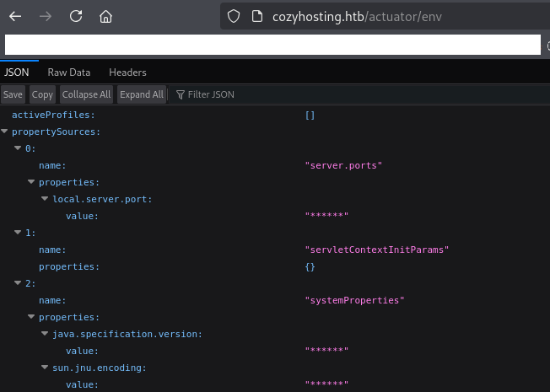550x392 pixels.
Task: Collapse property source 0 entry
Action: click(19, 148)
